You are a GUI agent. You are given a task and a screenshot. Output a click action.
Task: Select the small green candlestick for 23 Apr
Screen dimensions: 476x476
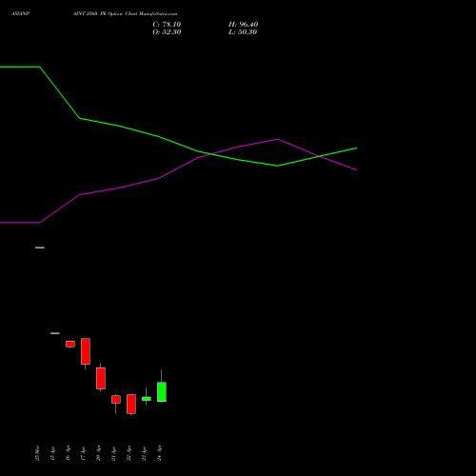pyautogui.click(x=147, y=399)
